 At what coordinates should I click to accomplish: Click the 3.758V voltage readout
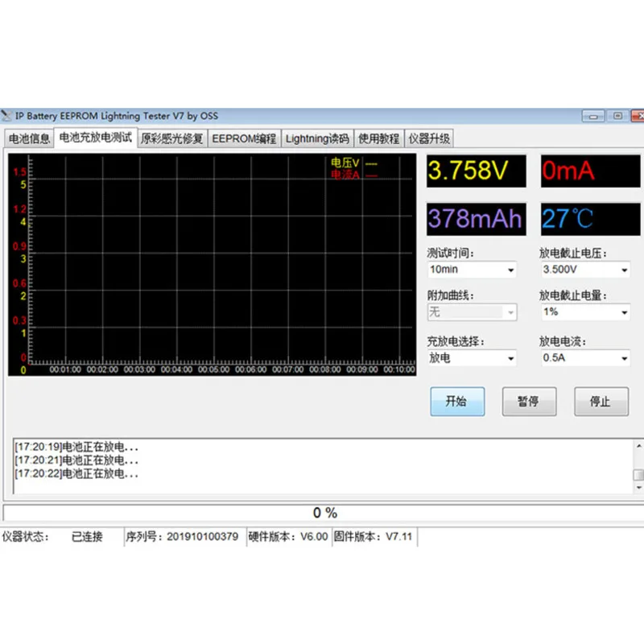click(x=476, y=171)
